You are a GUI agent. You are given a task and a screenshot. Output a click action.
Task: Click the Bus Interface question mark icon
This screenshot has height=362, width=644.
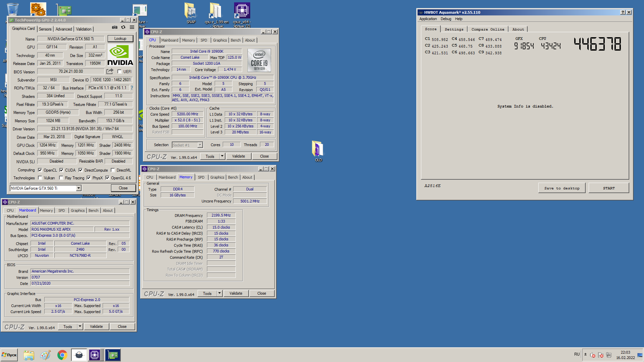click(x=132, y=88)
